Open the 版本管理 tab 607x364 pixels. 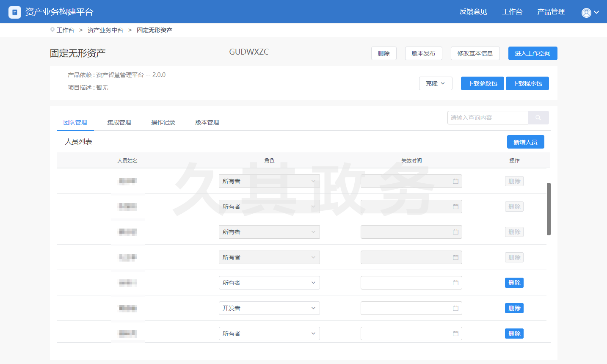[x=207, y=122]
